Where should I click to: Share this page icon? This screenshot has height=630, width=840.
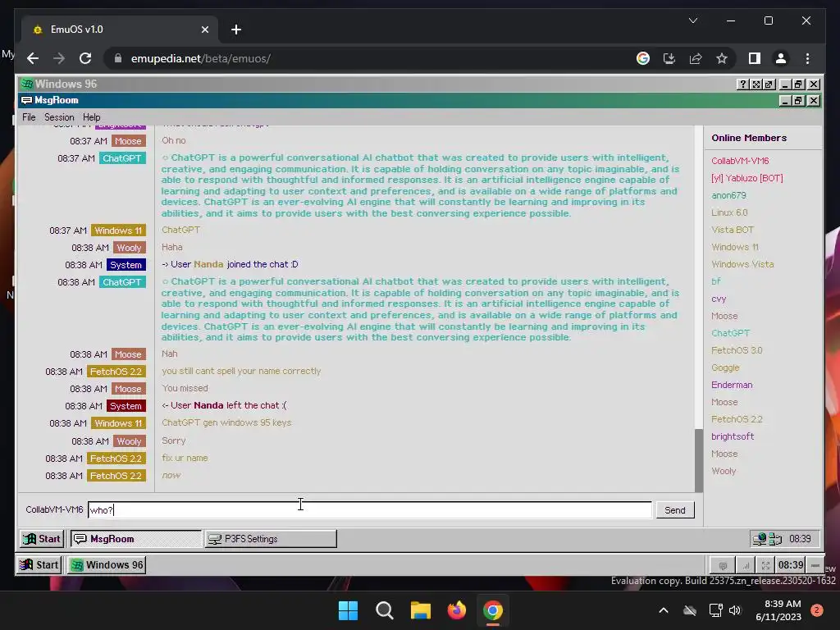[x=696, y=58]
